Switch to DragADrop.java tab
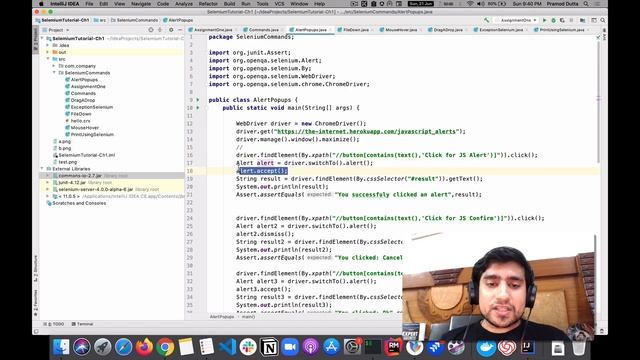The image size is (640, 360). 447,30
